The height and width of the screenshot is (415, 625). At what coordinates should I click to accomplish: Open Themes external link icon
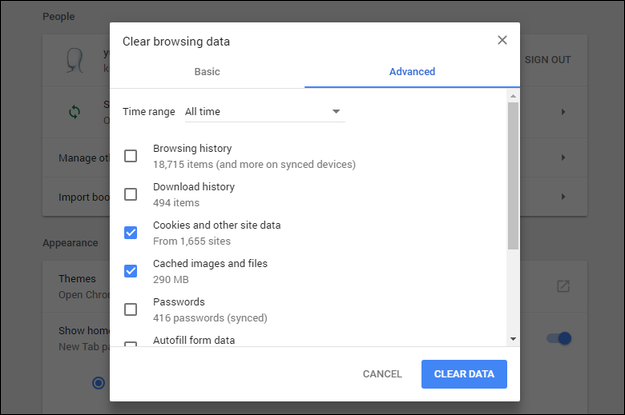pos(563,286)
